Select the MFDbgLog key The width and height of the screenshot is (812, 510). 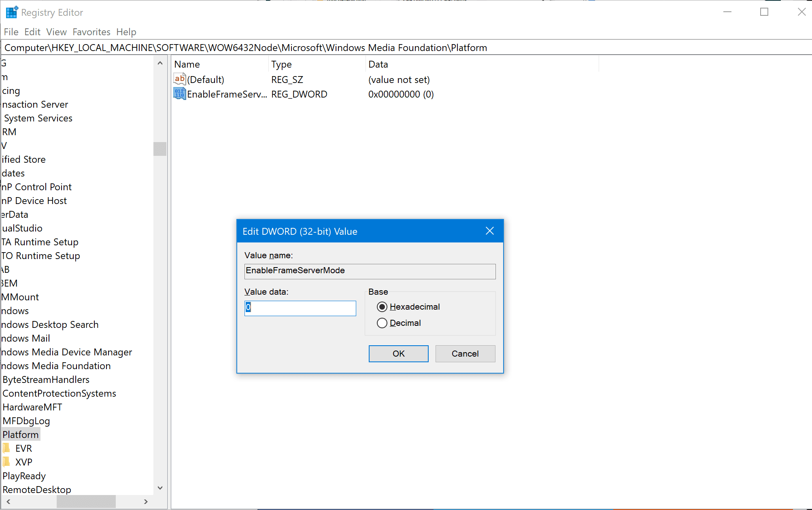click(26, 421)
